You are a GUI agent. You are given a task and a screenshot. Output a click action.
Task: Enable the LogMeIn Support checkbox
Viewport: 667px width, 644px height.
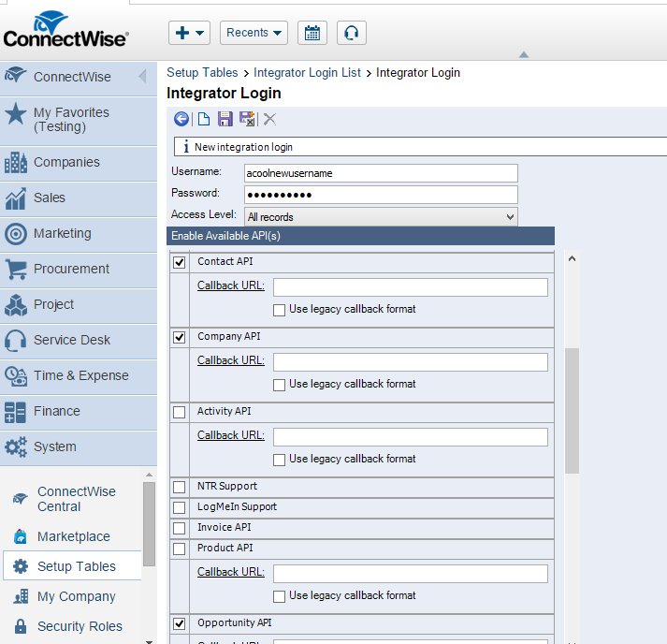179,507
